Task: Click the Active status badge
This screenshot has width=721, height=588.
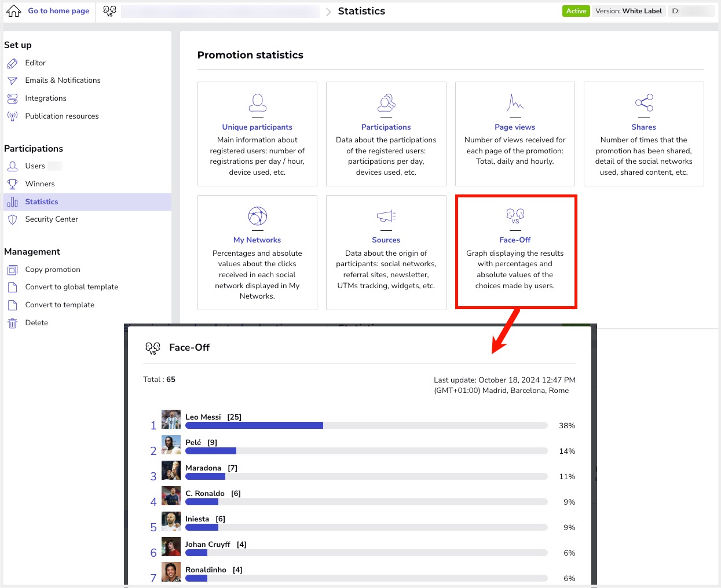Action: pos(576,11)
